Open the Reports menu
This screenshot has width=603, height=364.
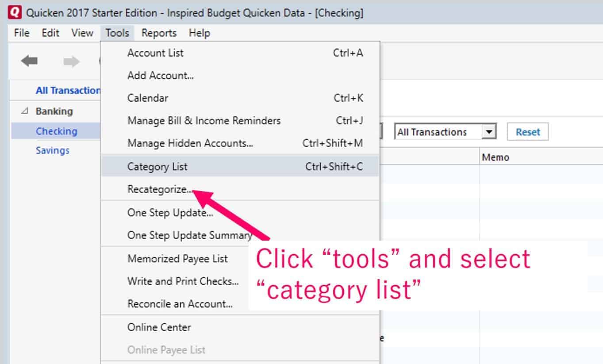tap(158, 33)
